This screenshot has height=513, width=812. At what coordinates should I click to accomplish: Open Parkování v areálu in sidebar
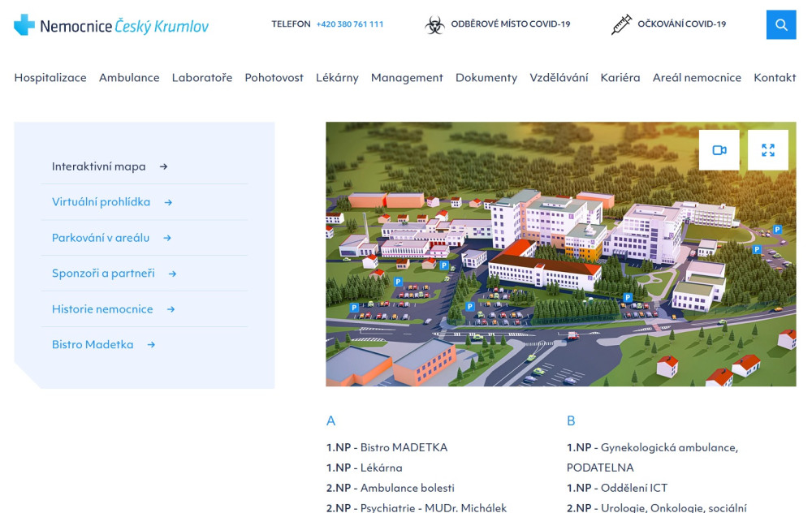101,238
